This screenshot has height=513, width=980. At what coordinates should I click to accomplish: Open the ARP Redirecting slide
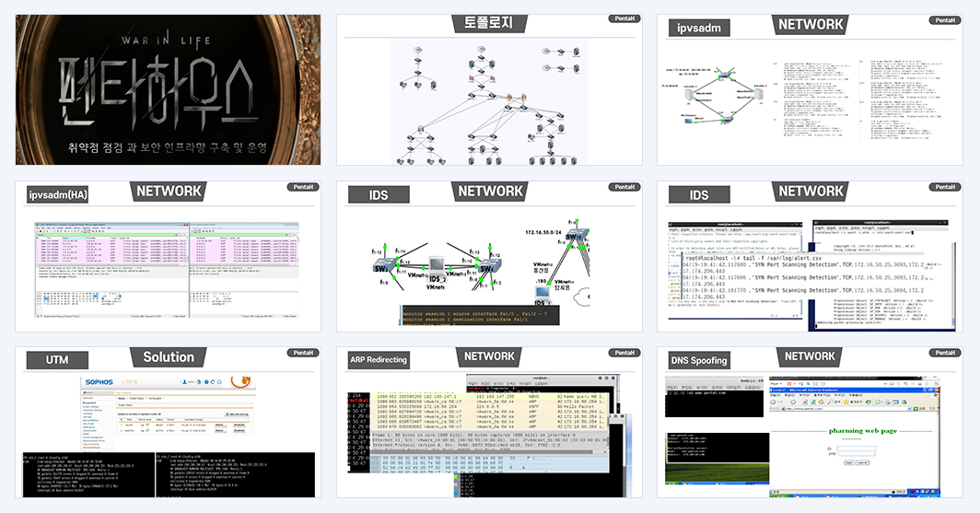[x=489, y=423]
